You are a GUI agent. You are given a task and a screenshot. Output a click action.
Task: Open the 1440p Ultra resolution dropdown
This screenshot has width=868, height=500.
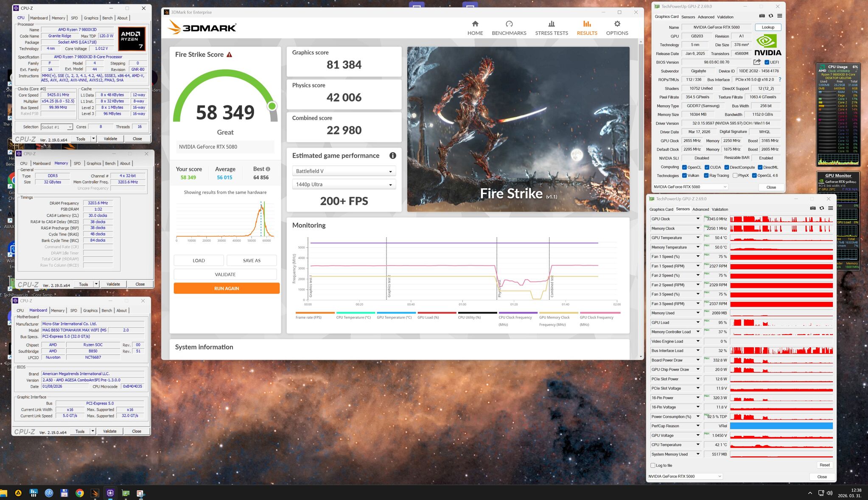pyautogui.click(x=344, y=184)
